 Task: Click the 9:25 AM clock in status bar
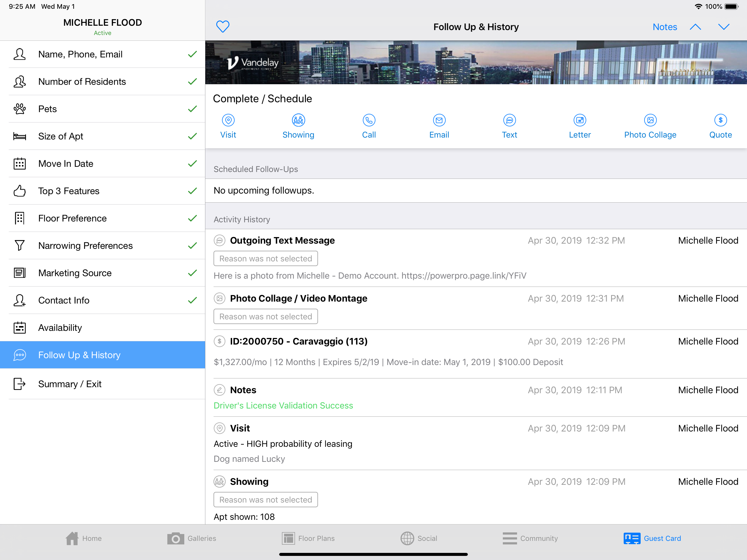coord(22,6)
